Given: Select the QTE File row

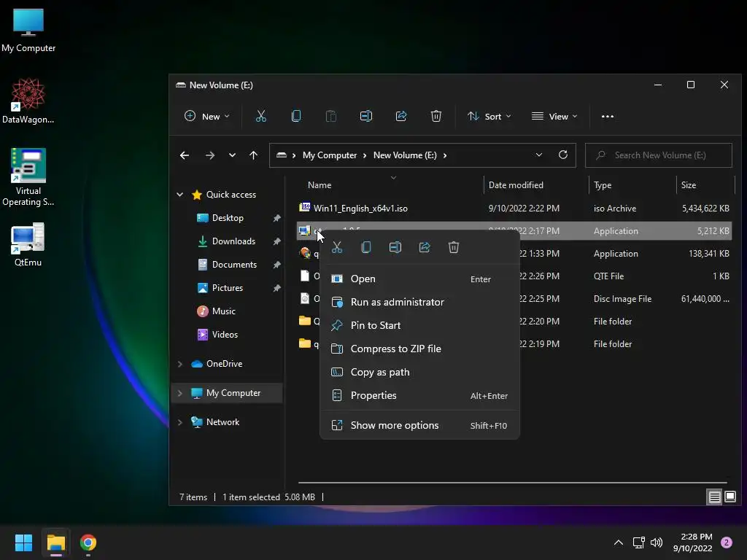Looking at the screenshot, I should coord(515,276).
